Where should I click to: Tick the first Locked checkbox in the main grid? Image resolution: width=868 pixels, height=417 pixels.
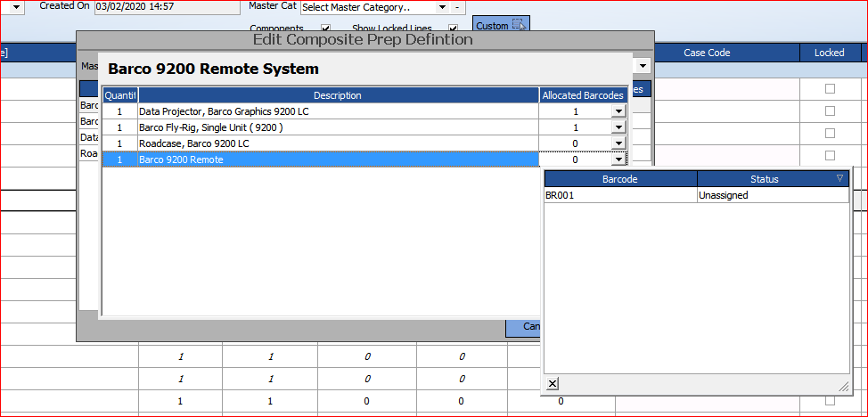tap(830, 88)
